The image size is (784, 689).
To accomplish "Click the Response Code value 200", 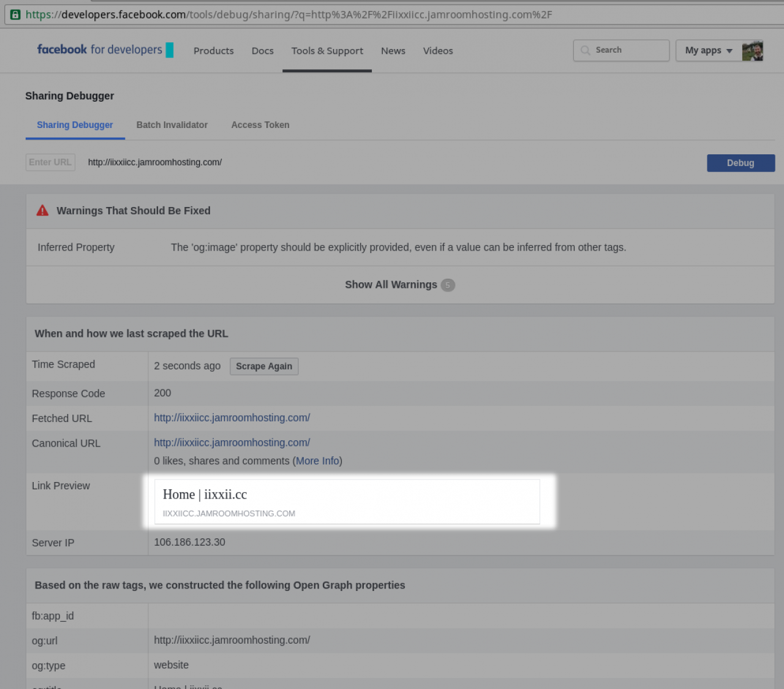I will coord(162,393).
